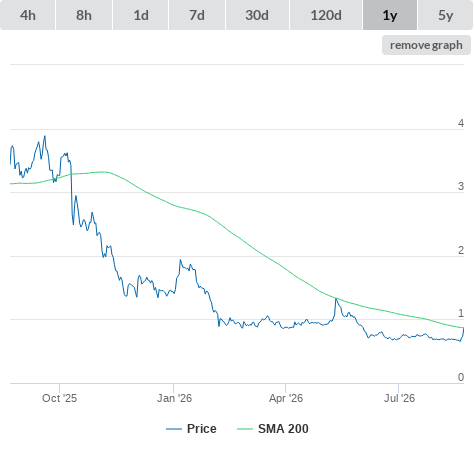Click the y-axis value 4 label
474x455 pixels.
pyautogui.click(x=461, y=123)
